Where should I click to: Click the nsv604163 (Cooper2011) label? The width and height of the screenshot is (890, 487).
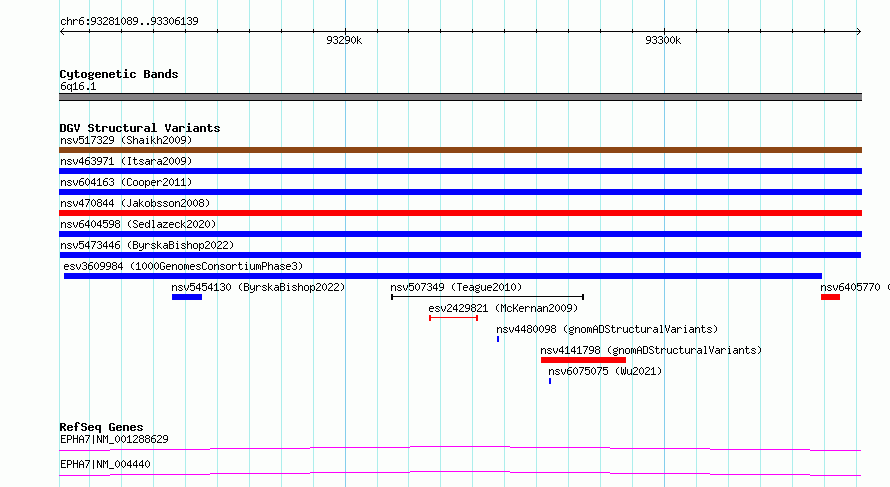[126, 182]
